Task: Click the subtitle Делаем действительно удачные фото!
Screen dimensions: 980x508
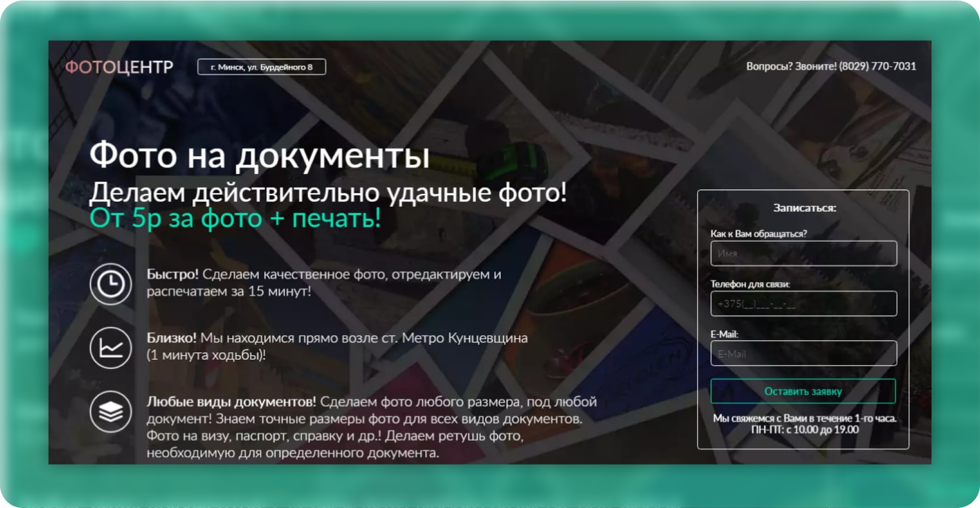Action: (328, 193)
